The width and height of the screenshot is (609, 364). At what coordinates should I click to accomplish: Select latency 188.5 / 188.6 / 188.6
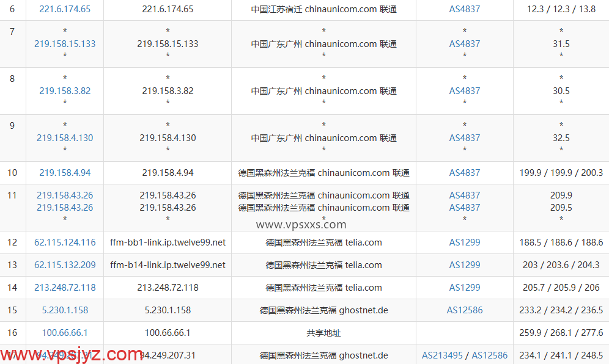click(x=561, y=242)
